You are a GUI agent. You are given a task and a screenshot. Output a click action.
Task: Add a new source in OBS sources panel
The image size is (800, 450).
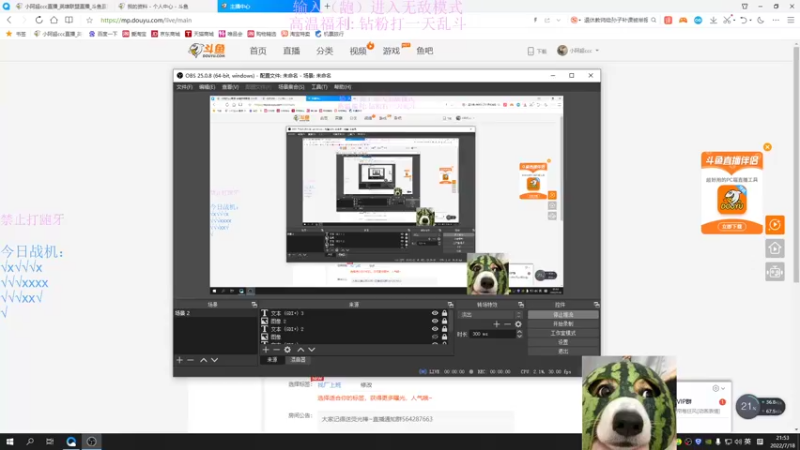(265, 349)
